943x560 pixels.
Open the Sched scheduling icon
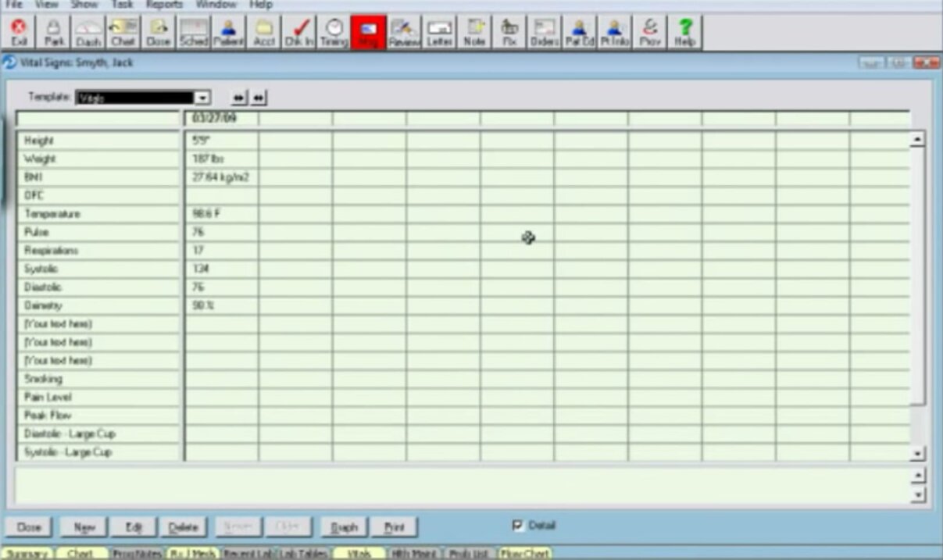tap(193, 33)
